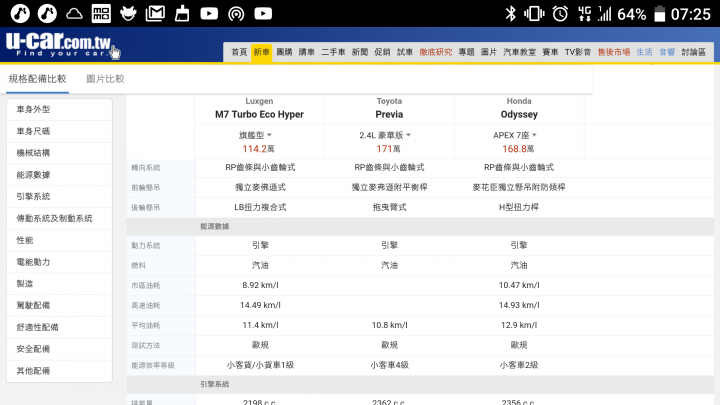Screen dimensions: 720x405
Task: Open the 首頁 nav item
Action: coord(239,52)
